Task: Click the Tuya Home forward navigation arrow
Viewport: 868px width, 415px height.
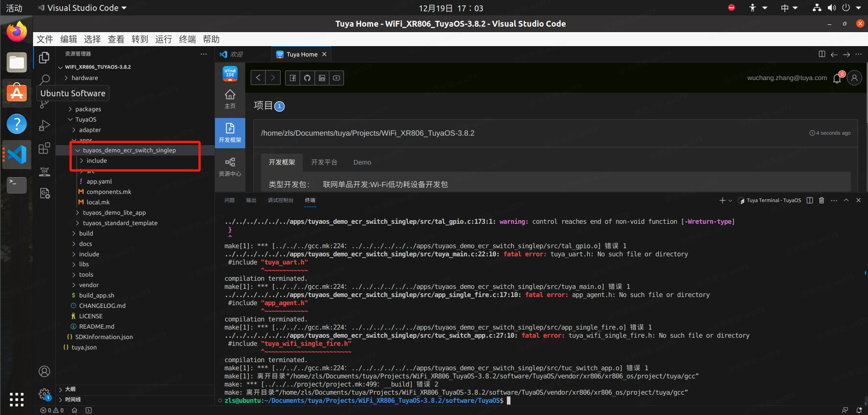Action: [273, 78]
